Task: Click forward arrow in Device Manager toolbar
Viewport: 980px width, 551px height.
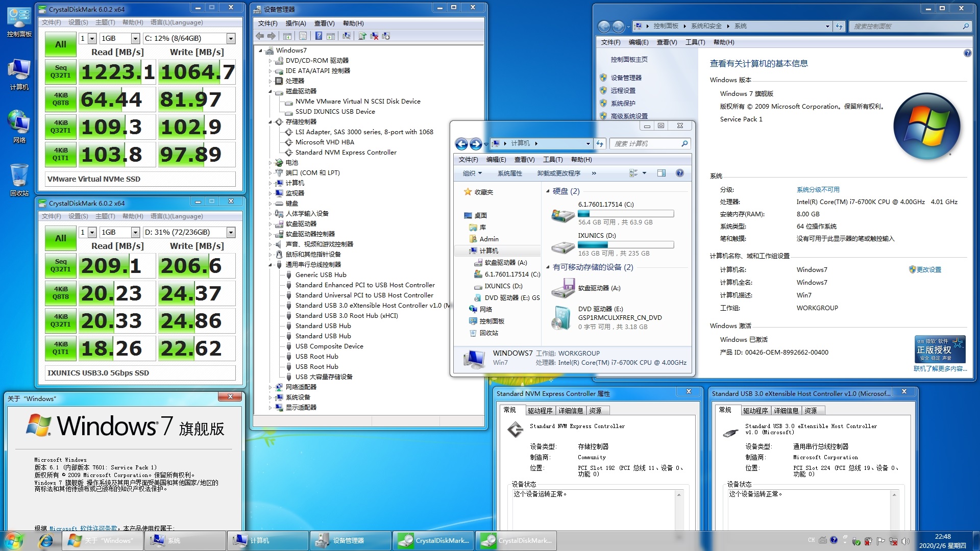Action: [271, 36]
